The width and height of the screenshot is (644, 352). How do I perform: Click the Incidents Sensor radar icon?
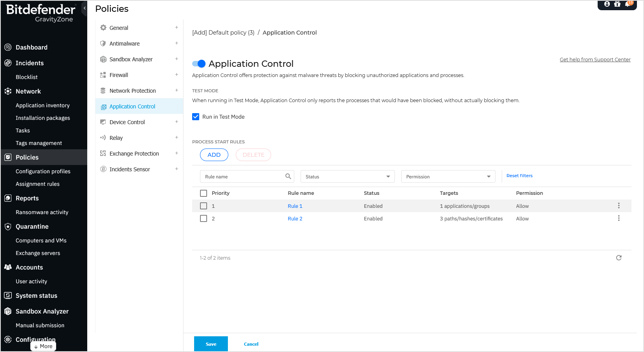103,169
